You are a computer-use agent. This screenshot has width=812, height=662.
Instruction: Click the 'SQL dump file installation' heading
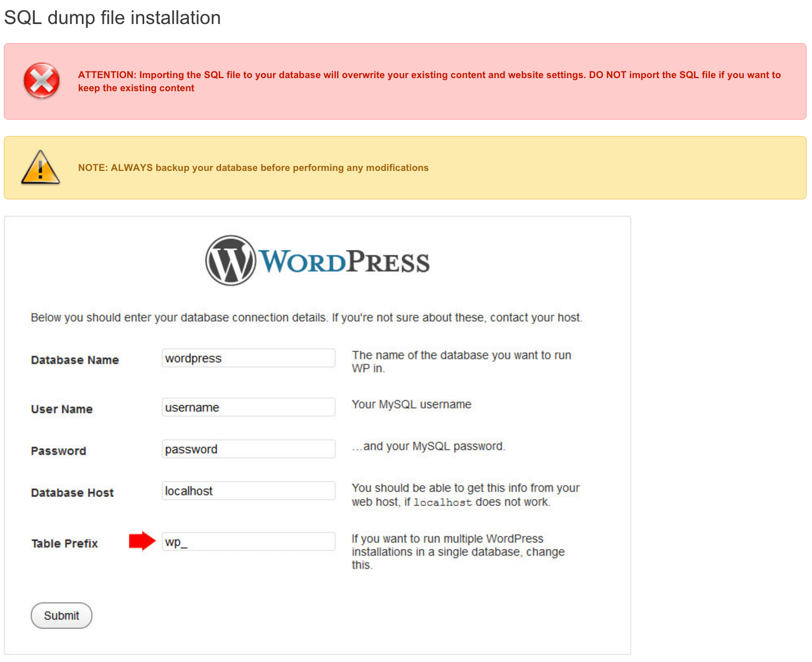click(112, 17)
